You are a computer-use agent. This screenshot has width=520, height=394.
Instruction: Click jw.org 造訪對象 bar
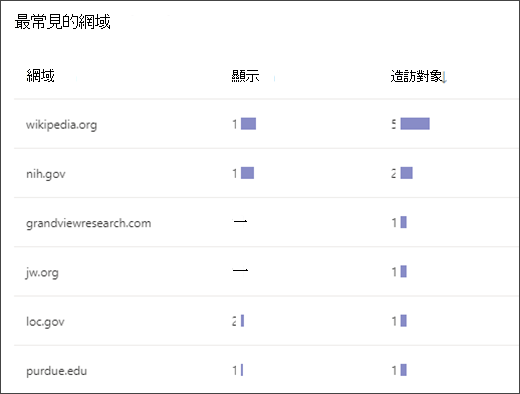[404, 271]
